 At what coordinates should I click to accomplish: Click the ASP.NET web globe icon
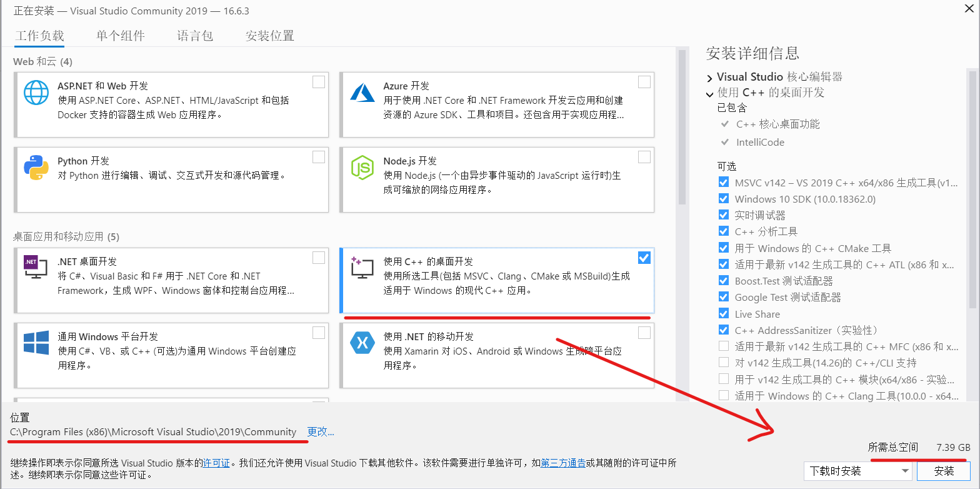point(36,92)
